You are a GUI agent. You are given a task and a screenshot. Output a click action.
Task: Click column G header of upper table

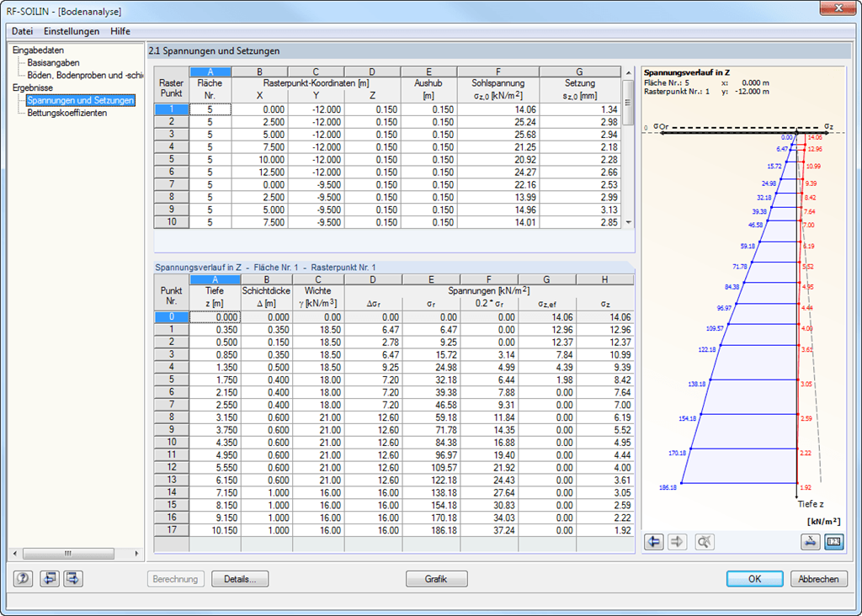pyautogui.click(x=580, y=72)
